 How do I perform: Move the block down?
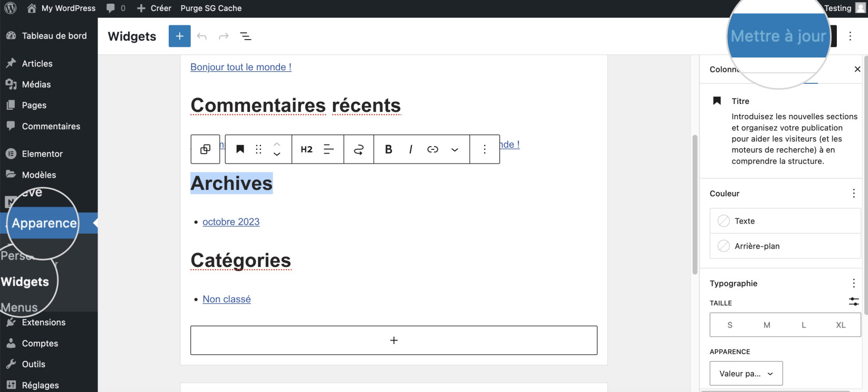[x=277, y=155]
